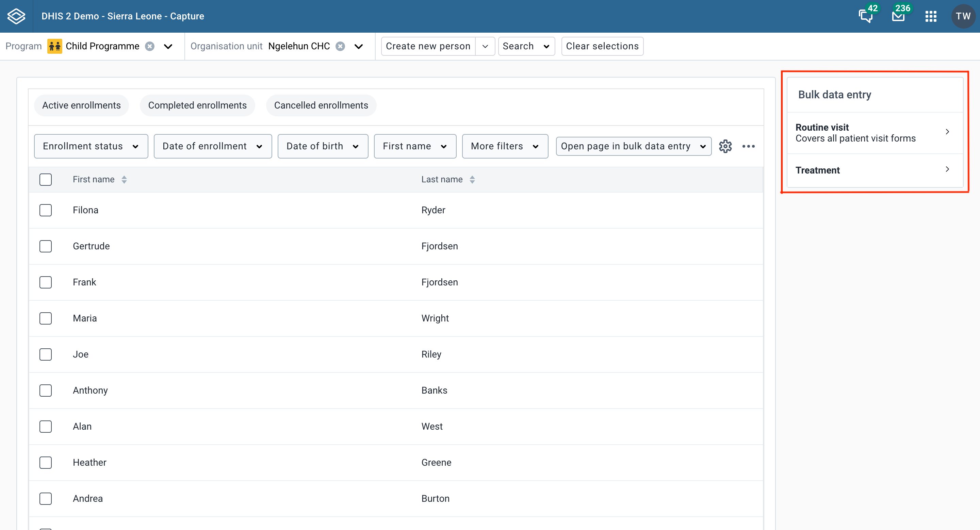Screen dimensions: 980x530
Task: Check the row checkbox for Anthony Banks
Action: 45,390
